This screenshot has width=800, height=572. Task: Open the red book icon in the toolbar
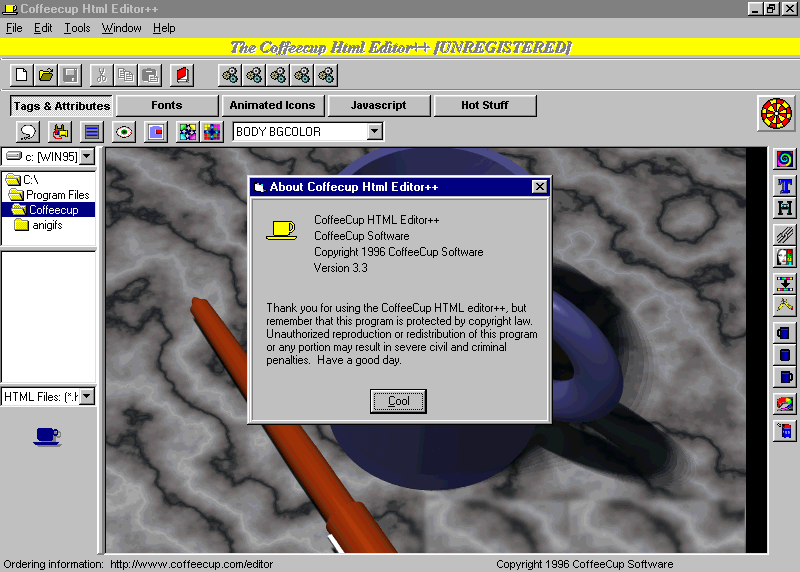[x=182, y=76]
